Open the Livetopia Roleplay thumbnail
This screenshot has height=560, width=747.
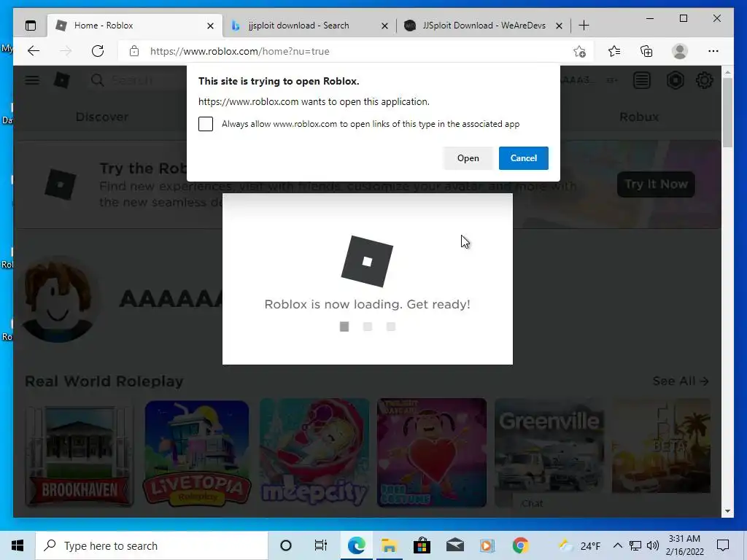[x=197, y=454]
